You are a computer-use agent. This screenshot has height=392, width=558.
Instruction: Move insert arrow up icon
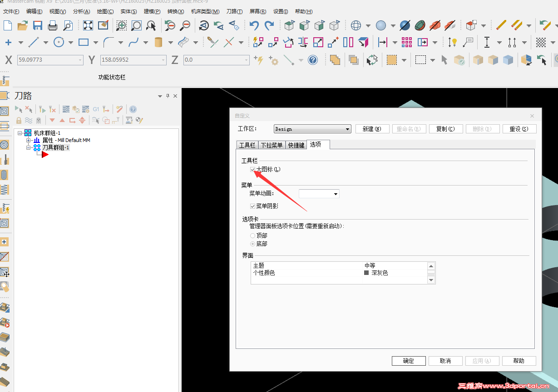pyautogui.click(x=62, y=120)
